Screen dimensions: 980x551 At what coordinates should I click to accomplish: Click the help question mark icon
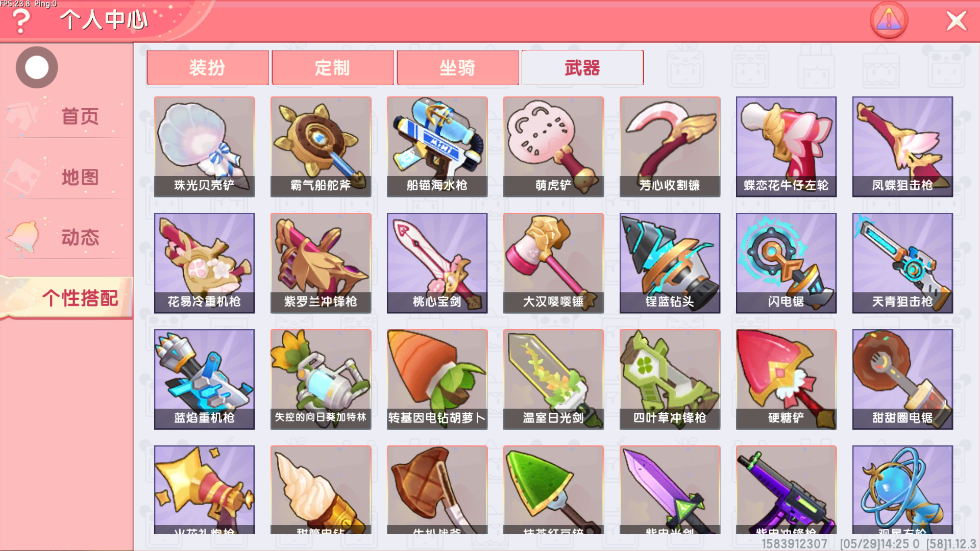point(21,21)
